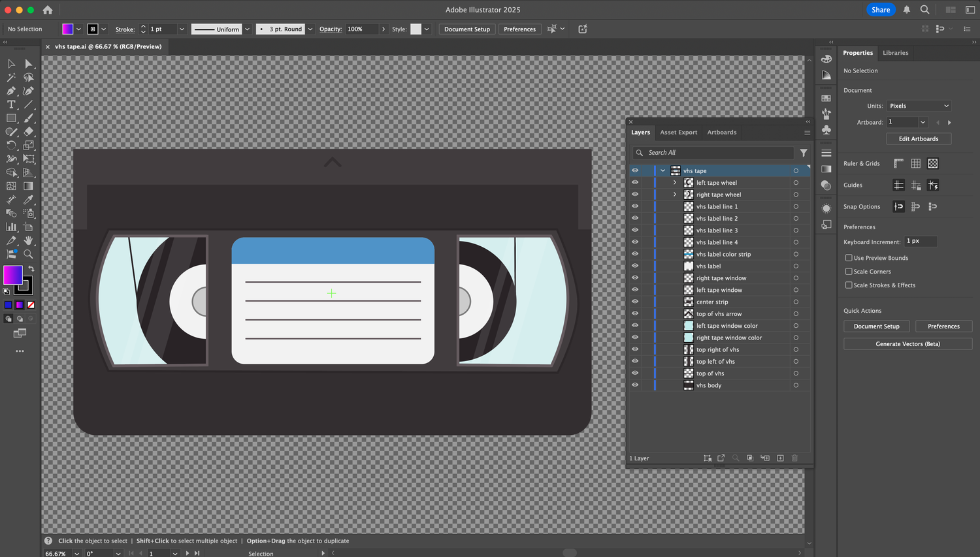This screenshot has height=557, width=980.
Task: Select the Magic Wand tool
Action: tap(11, 77)
